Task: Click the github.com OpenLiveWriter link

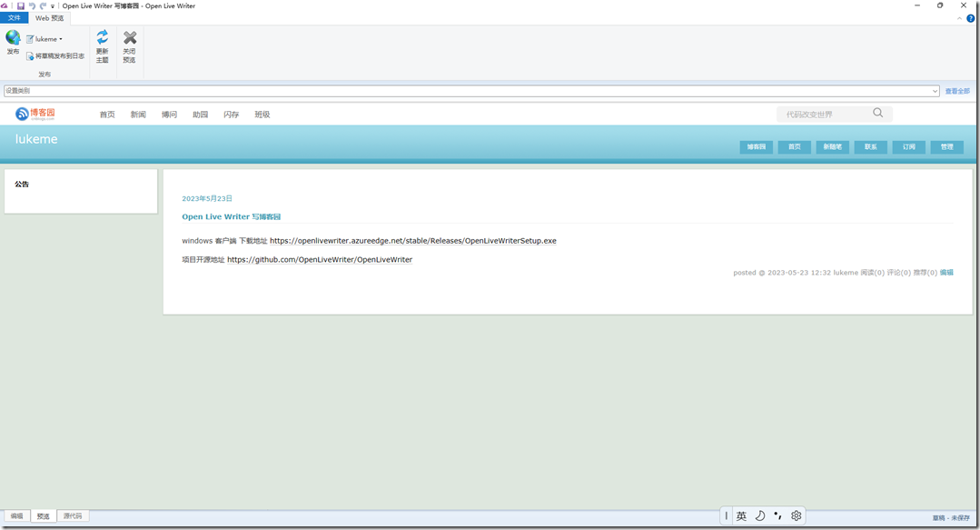Action: click(x=320, y=260)
